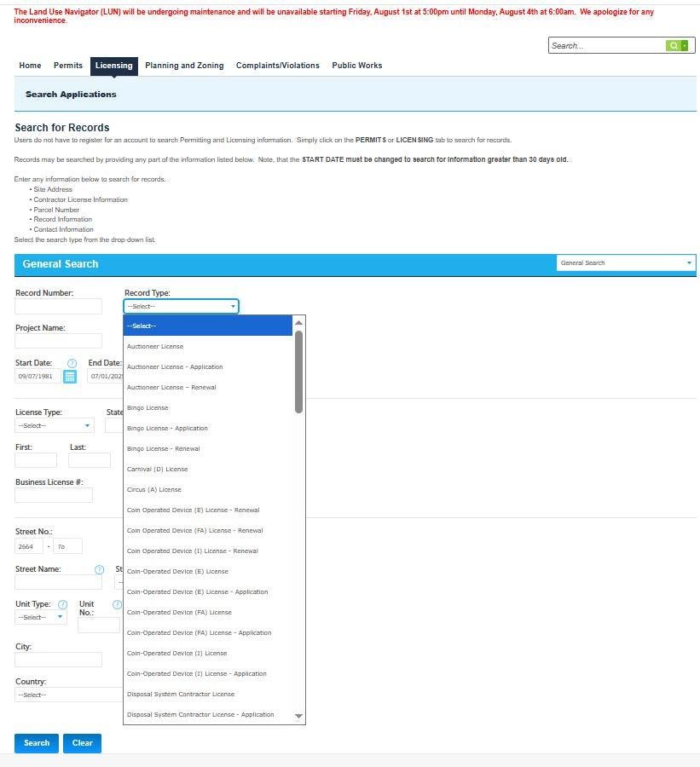700x767 pixels.
Task: Select Bingo License - Application option
Action: point(207,429)
